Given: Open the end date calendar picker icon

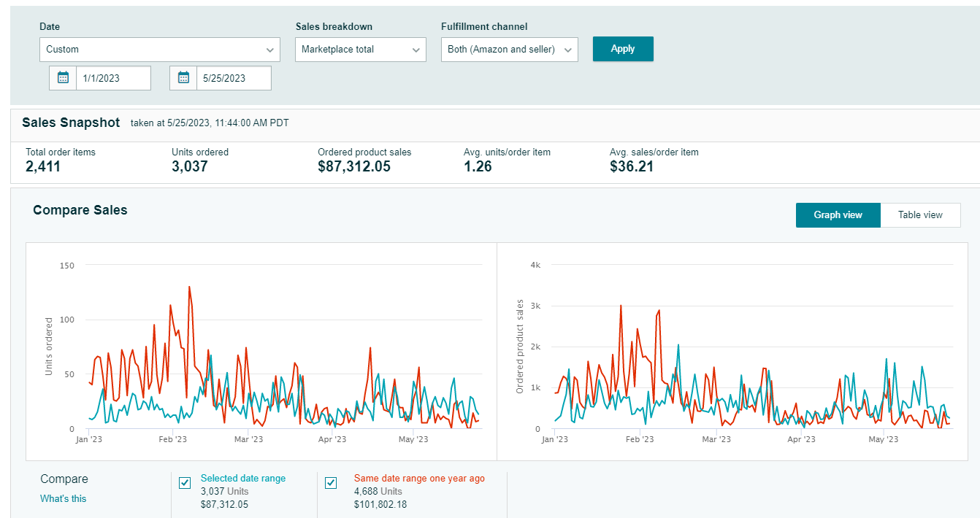Looking at the screenshot, I should 183,78.
